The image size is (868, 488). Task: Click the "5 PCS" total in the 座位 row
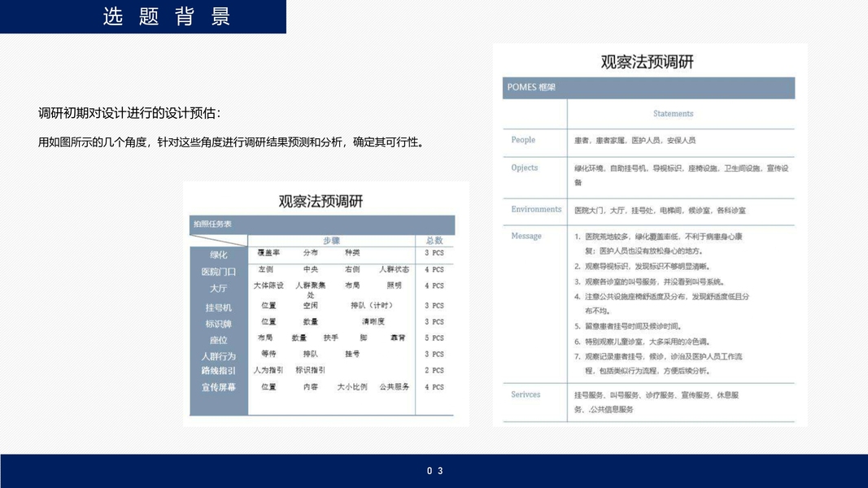pos(434,338)
